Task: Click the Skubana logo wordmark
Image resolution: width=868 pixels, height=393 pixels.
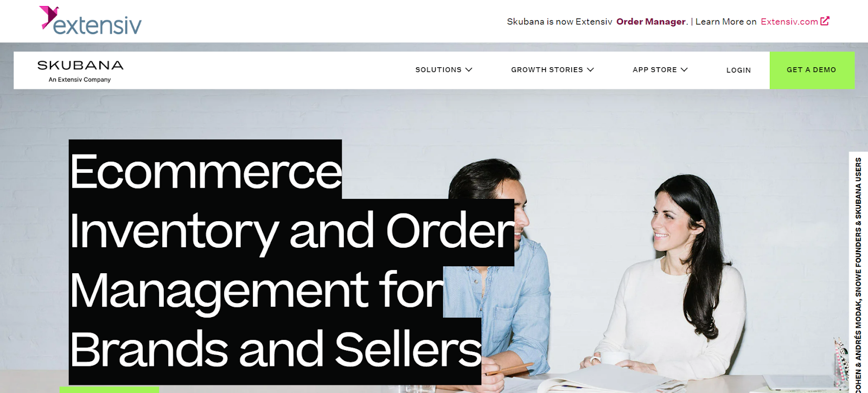Action: 80,65
